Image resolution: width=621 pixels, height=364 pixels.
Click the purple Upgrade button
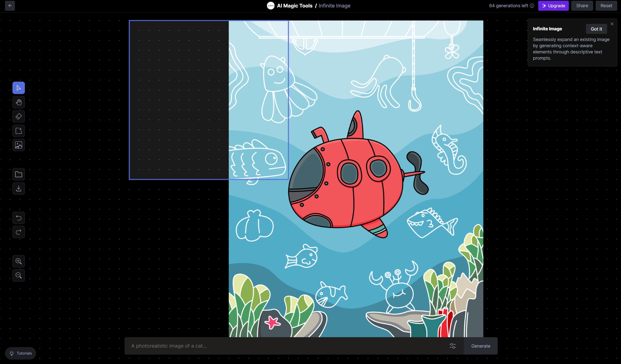pyautogui.click(x=553, y=6)
